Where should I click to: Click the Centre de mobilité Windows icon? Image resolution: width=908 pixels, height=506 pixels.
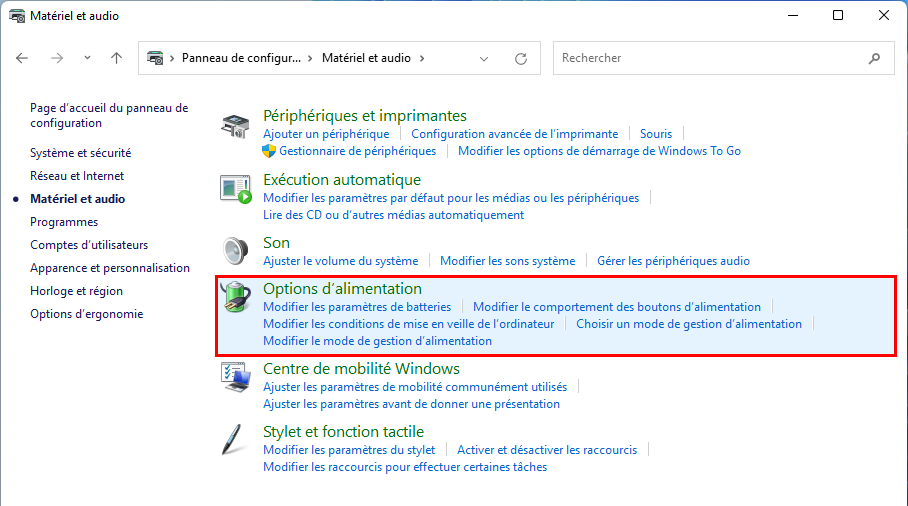[236, 377]
